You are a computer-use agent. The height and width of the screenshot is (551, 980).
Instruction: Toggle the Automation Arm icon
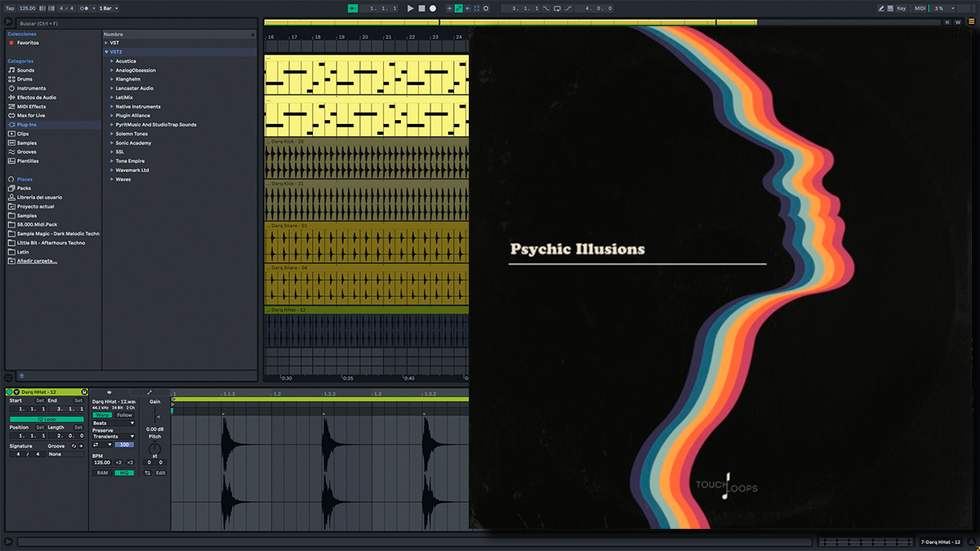tap(459, 8)
